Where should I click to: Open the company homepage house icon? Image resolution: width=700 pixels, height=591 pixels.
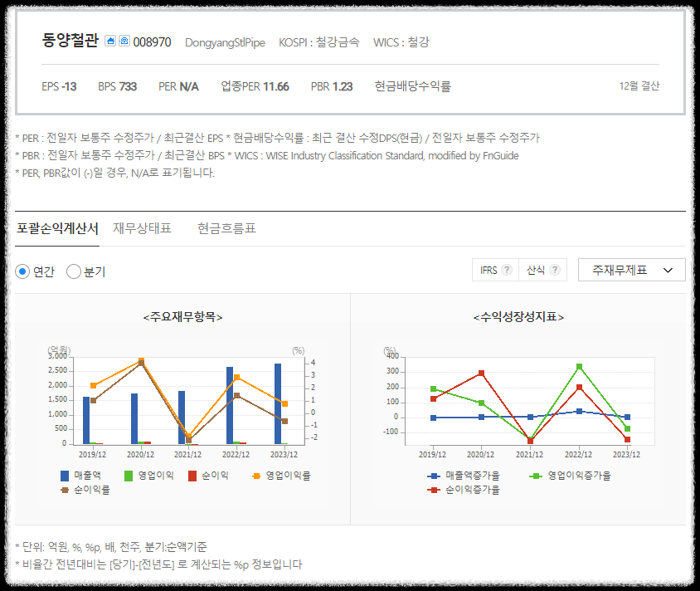pos(109,42)
